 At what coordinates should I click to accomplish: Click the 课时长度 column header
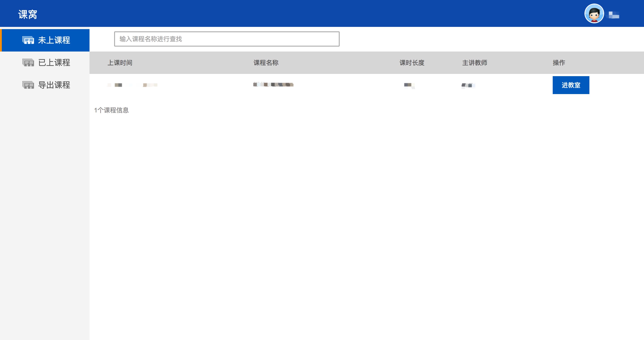(x=412, y=63)
